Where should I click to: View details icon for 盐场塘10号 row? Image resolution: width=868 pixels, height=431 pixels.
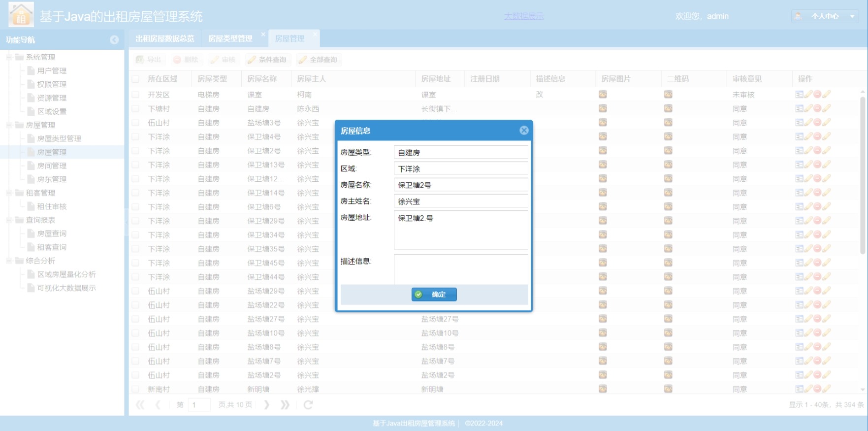[x=799, y=333]
